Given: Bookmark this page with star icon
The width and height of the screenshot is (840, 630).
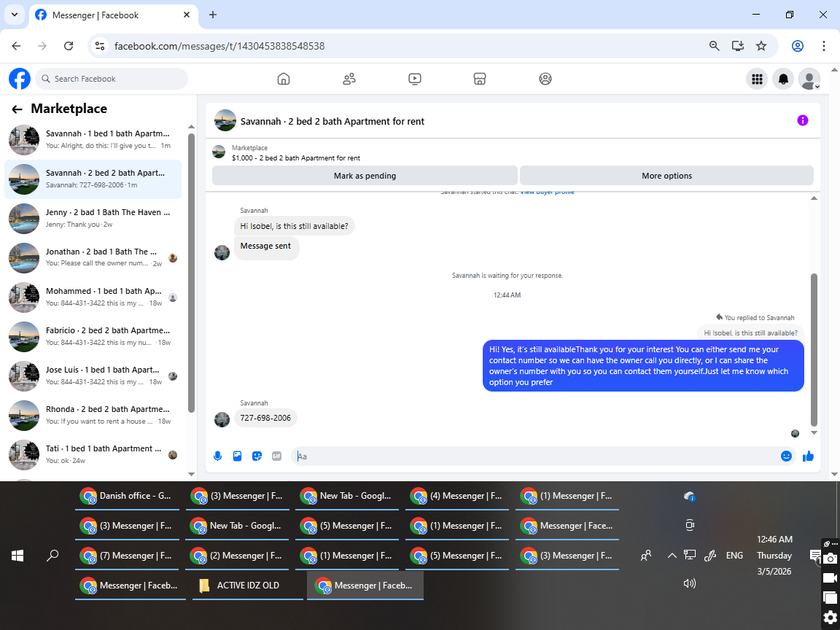Looking at the screenshot, I should [761, 46].
